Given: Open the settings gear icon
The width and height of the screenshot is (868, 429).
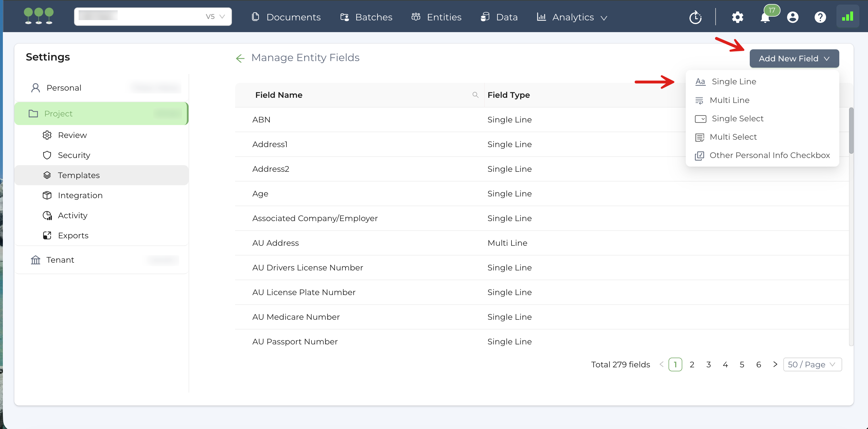Looking at the screenshot, I should (x=737, y=17).
